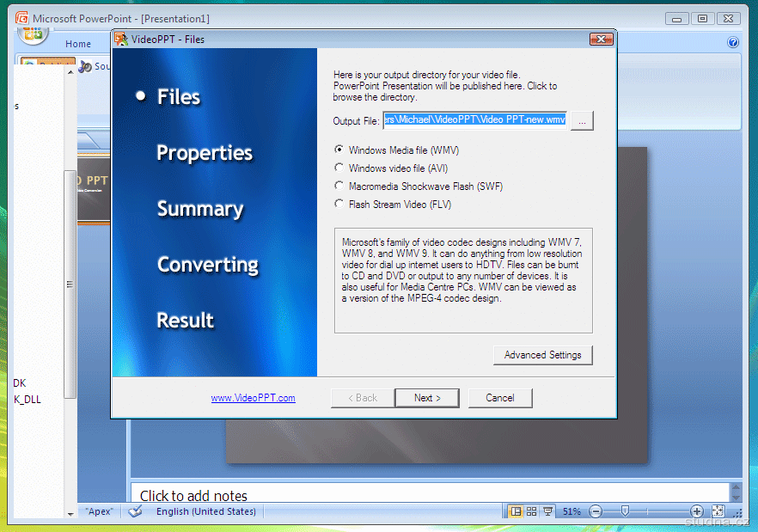This screenshot has width=758, height=532.
Task: Click the Sound icon in PowerPoint ribbon
Action: [86, 66]
